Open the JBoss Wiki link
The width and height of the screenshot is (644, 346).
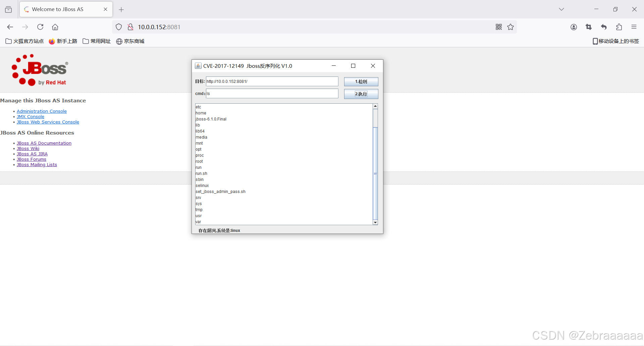pyautogui.click(x=28, y=148)
